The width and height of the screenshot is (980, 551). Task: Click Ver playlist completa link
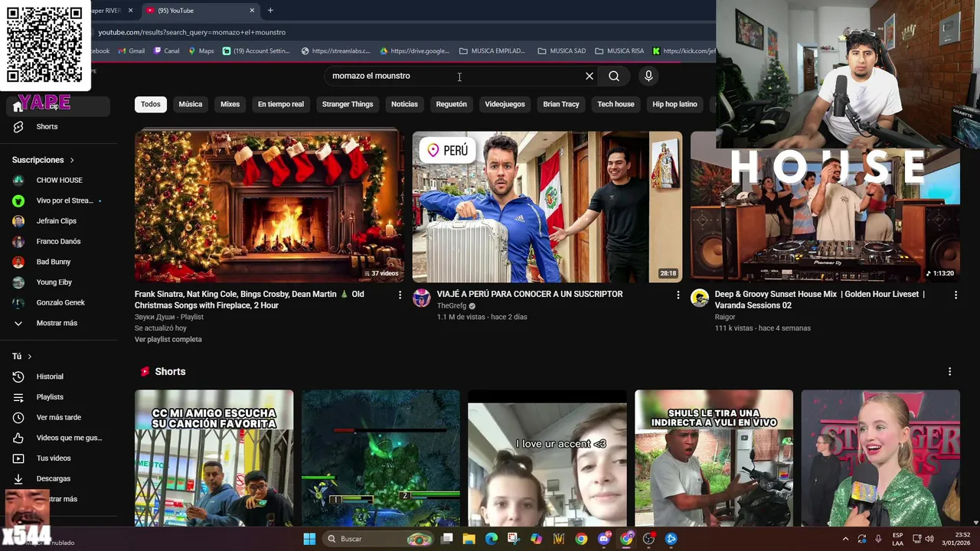(168, 339)
